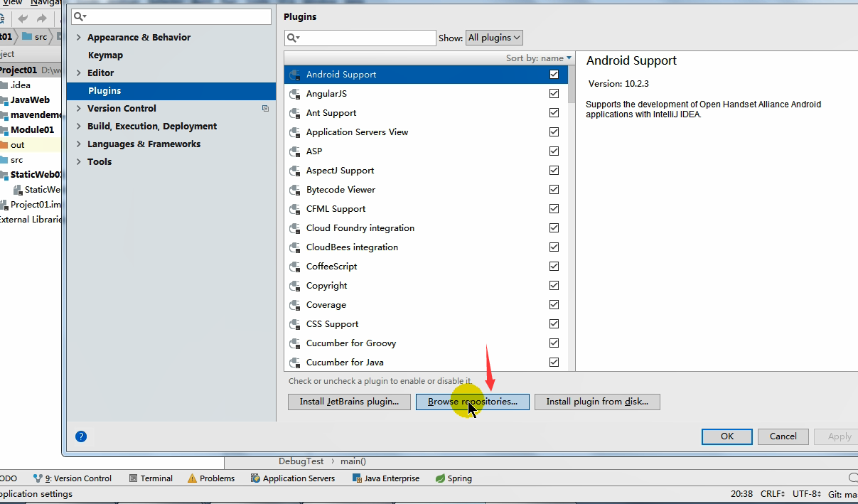Disable the Bytecode Viewer checkbox
This screenshot has width=858, height=504.
point(554,189)
